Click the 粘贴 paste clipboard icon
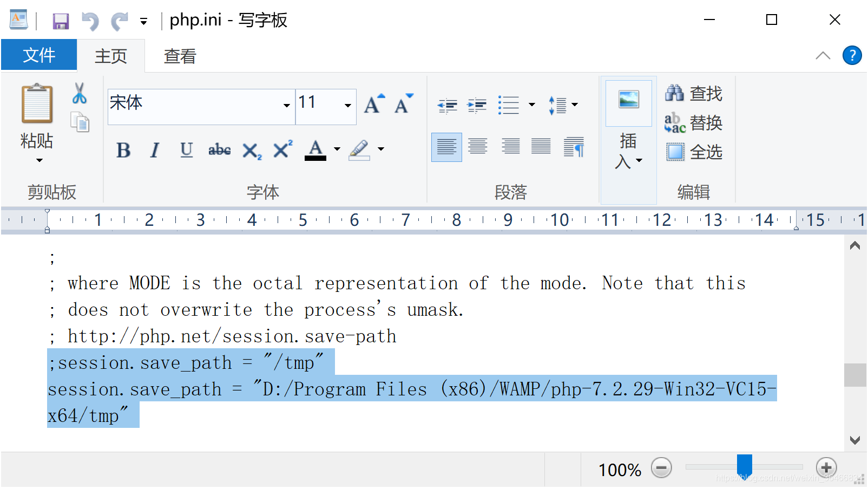Image resolution: width=868 pixels, height=488 pixels. 37,103
